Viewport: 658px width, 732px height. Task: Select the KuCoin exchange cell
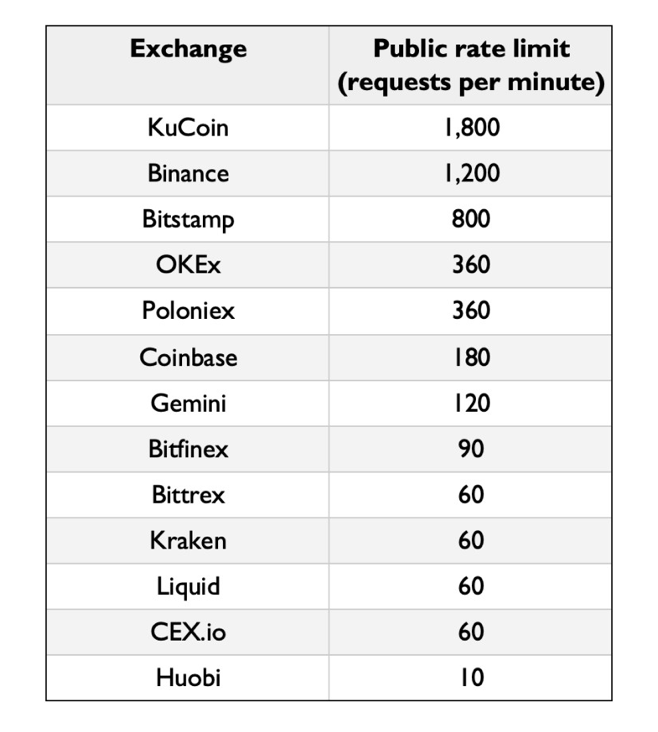[188, 128]
